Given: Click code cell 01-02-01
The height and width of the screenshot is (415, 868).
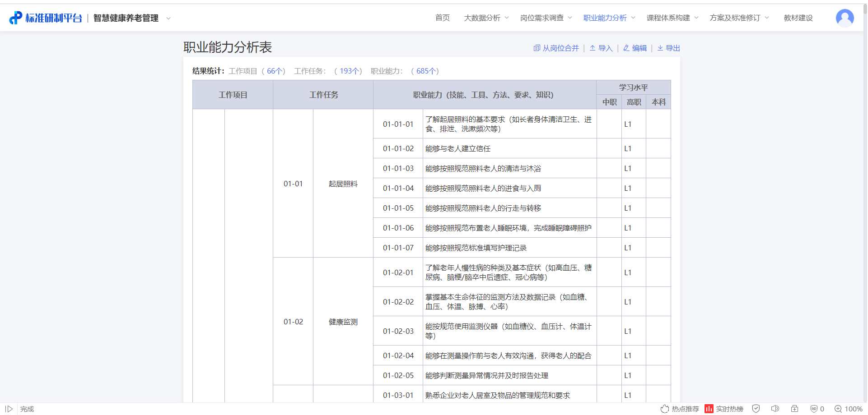Looking at the screenshot, I should (398, 272).
